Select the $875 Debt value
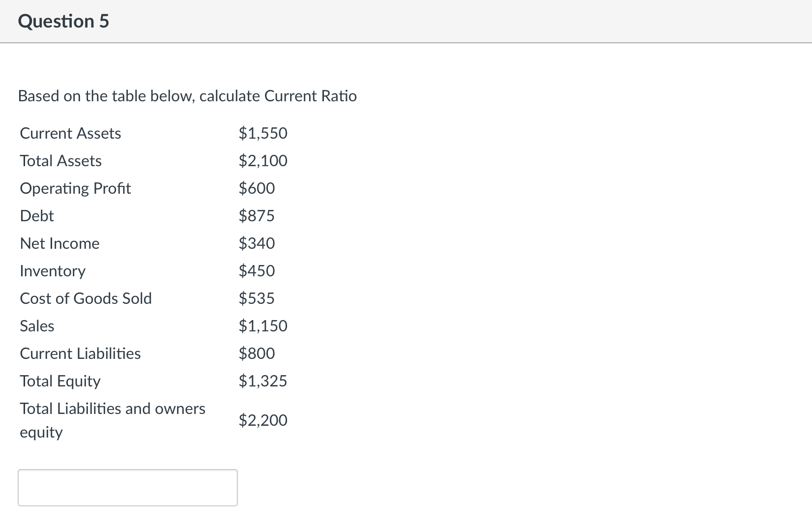Image resolution: width=812 pixels, height=529 pixels. pos(257,215)
